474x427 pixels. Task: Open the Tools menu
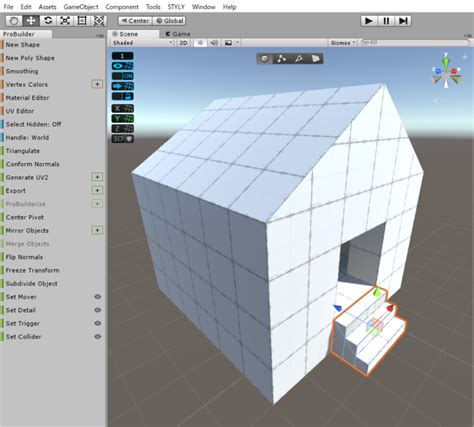(153, 7)
